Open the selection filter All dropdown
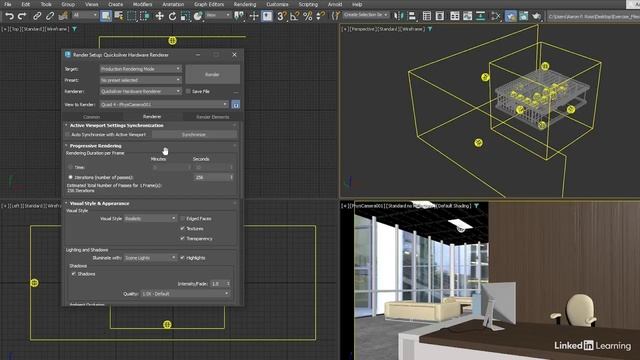 (x=85, y=16)
